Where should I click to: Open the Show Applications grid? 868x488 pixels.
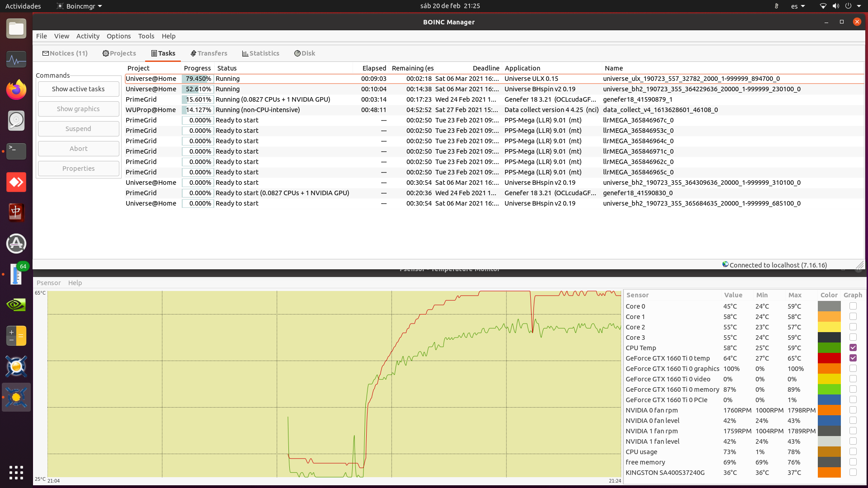(x=16, y=473)
